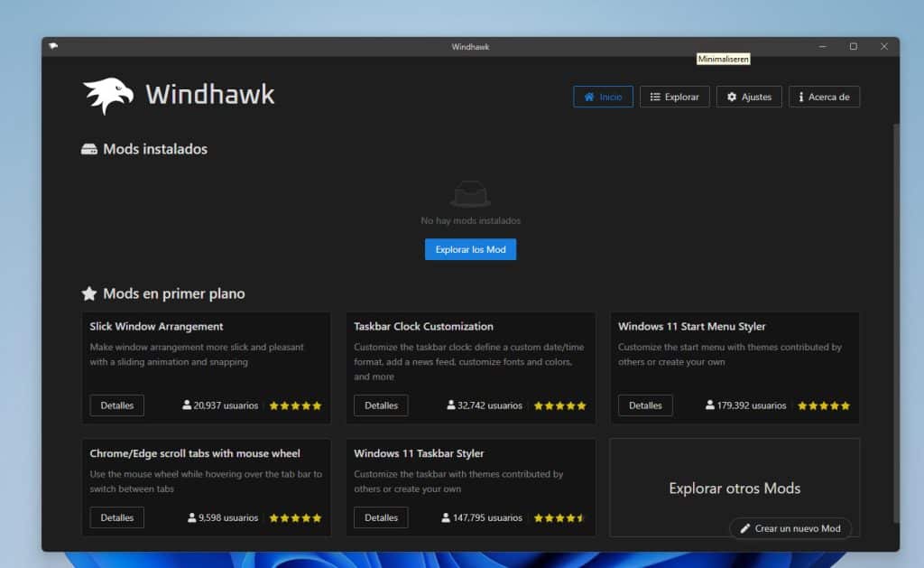The width and height of the screenshot is (924, 568).
Task: Click the No hay mods instalados text
Action: tap(470, 220)
